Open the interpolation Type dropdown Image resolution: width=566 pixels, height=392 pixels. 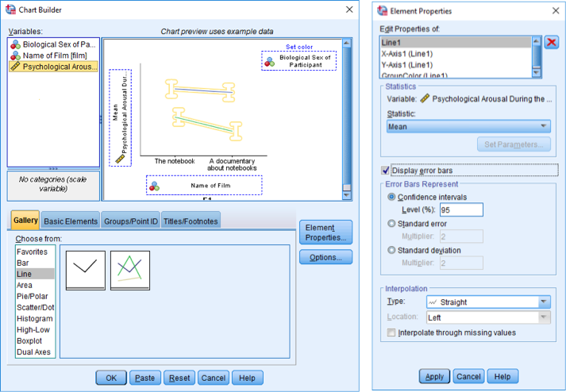487,302
